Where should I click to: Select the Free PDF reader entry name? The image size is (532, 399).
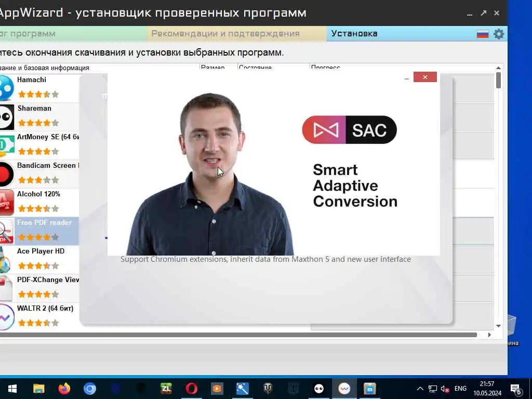45,222
